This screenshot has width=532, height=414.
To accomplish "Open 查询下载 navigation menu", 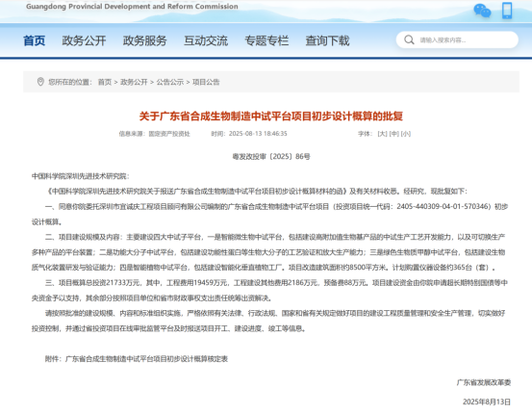I will click(327, 40).
